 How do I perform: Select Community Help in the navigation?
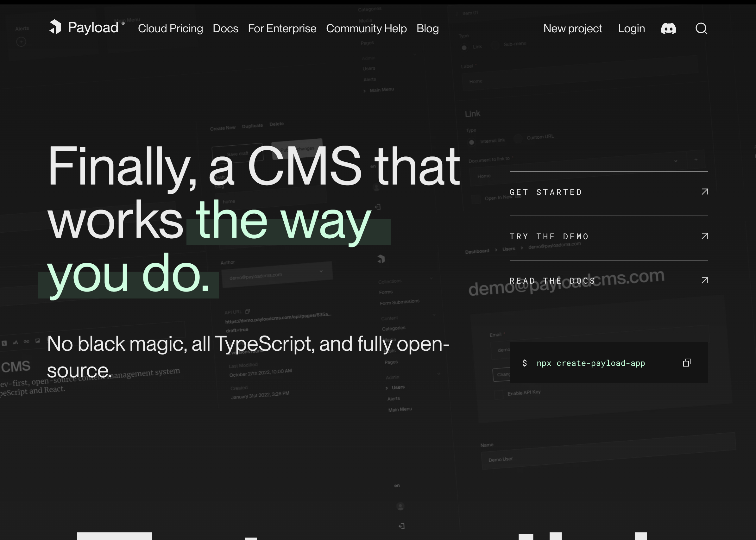tap(366, 28)
